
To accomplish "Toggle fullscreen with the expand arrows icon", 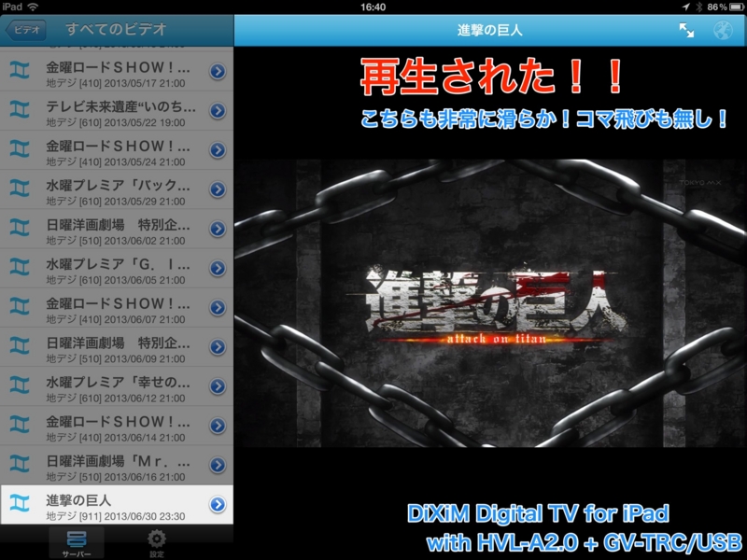I will [686, 31].
